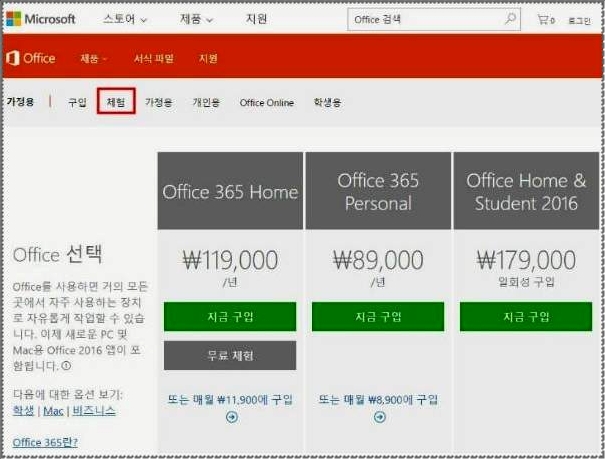Expand the 제품 dropdown in Office bar

click(x=94, y=59)
